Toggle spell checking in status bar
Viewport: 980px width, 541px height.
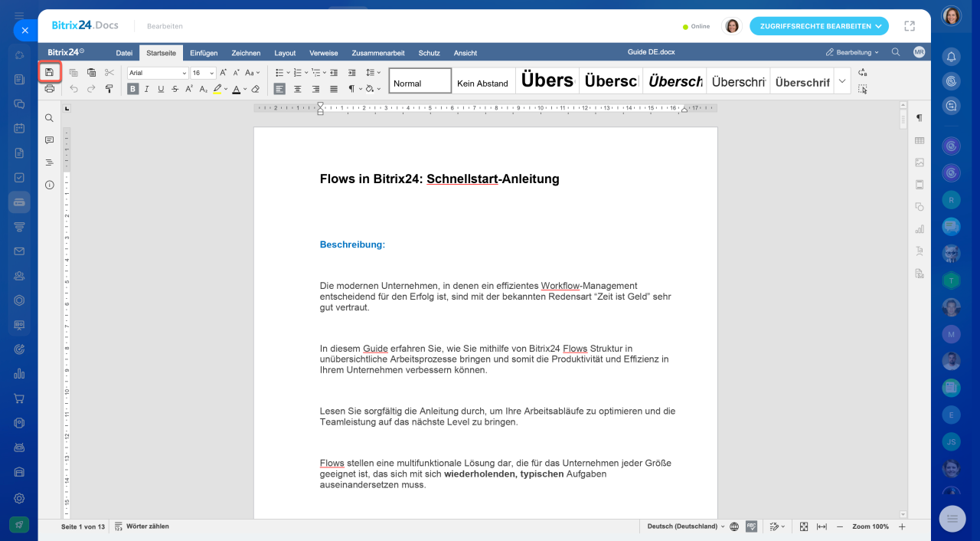[752, 526]
